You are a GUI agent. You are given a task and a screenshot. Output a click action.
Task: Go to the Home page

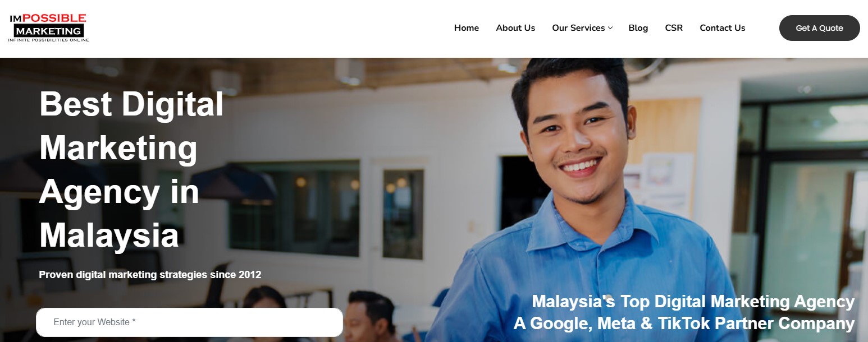[467, 28]
